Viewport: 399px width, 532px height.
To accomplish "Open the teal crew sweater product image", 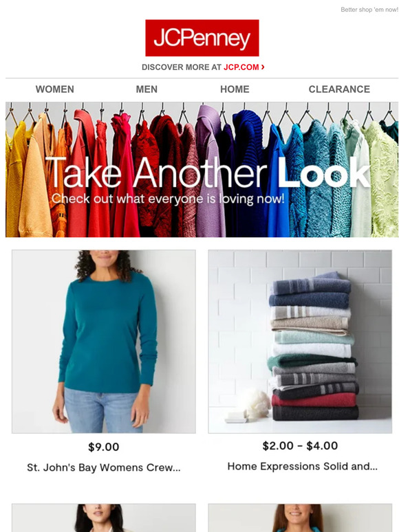I will click(x=104, y=342).
